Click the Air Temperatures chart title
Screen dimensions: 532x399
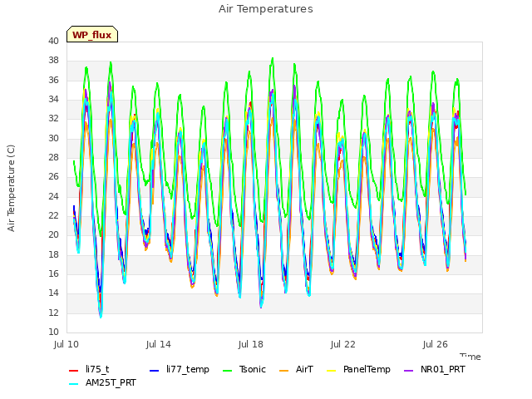(x=266, y=9)
